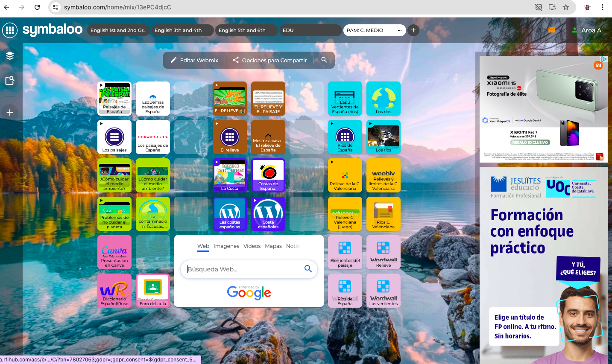This screenshot has height=364, width=612.
Task: Open the Symbaloo grid home icon
Action: pos(10,30)
